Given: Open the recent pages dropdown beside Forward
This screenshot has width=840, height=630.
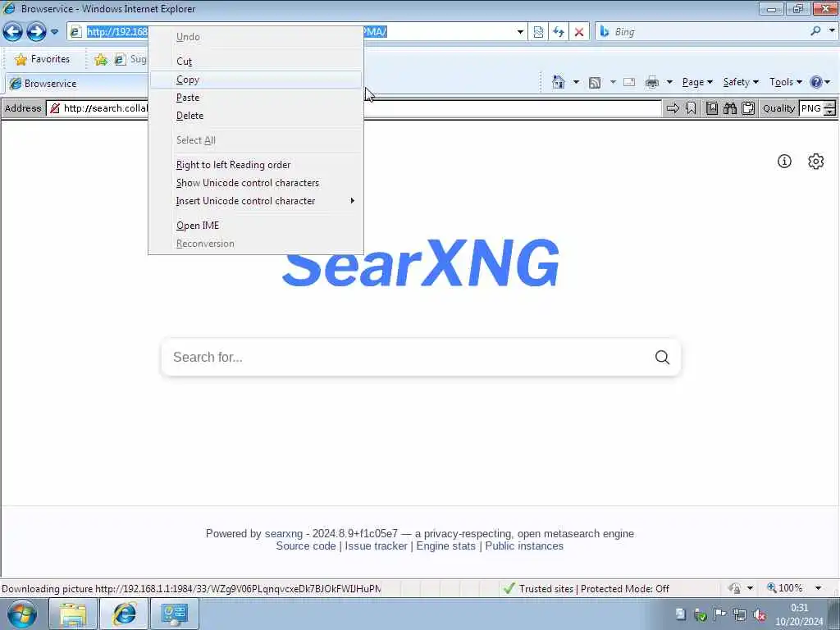Looking at the screenshot, I should (54, 32).
